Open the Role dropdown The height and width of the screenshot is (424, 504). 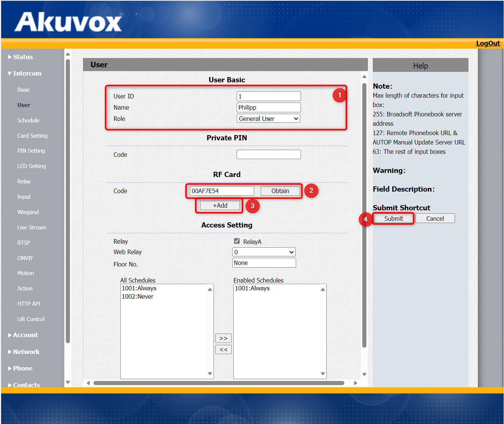tap(268, 118)
